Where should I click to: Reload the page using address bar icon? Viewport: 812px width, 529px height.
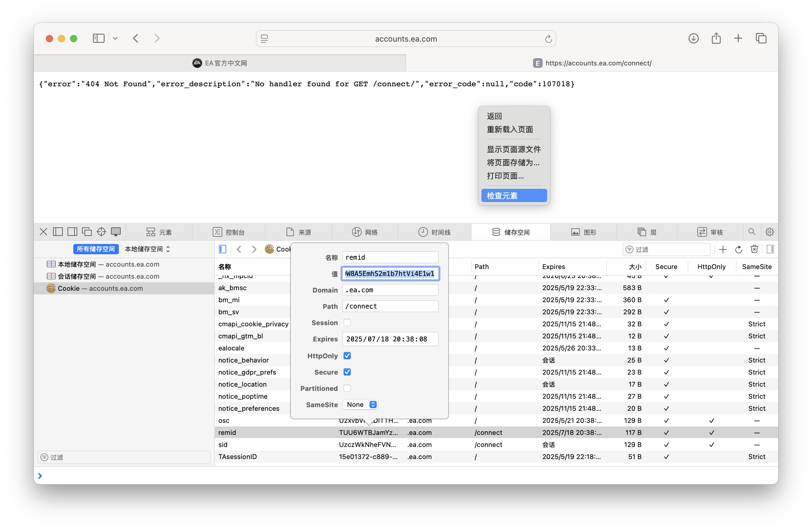pyautogui.click(x=548, y=39)
